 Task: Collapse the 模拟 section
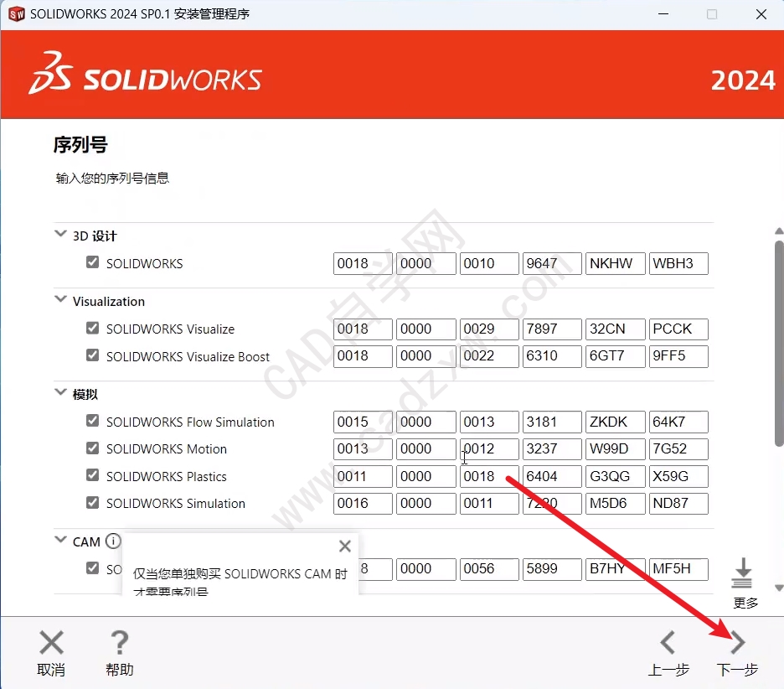click(60, 391)
